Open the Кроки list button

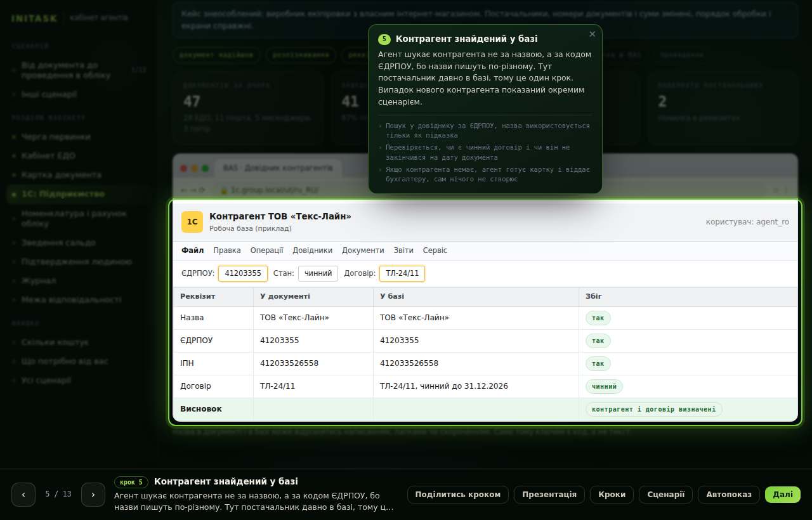click(612, 495)
